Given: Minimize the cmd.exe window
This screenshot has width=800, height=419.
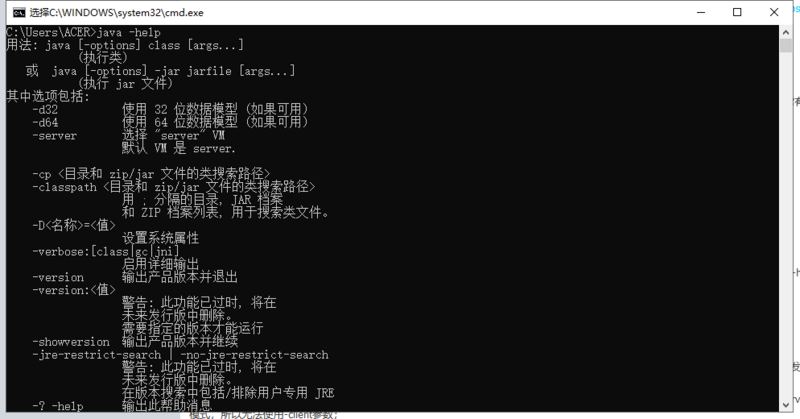Looking at the screenshot, I should (701, 12).
